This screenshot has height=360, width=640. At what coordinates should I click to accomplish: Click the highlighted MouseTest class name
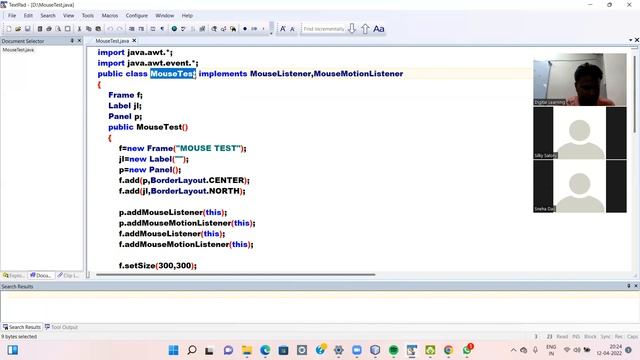173,74
